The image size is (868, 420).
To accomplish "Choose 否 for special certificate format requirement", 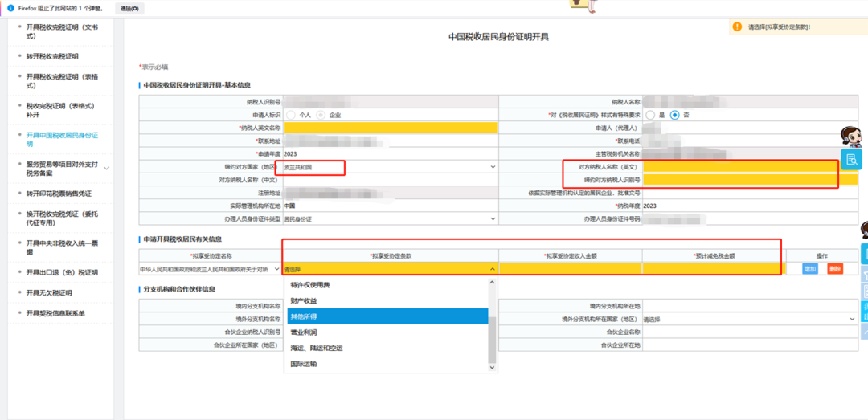I will (674, 115).
